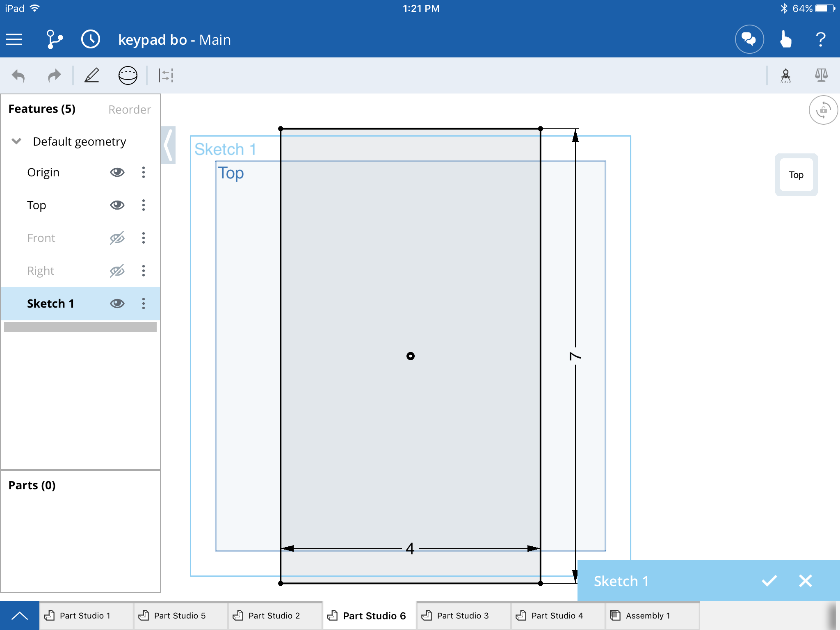
Task: Confirm Sketch 1 with checkmark
Action: click(x=769, y=581)
